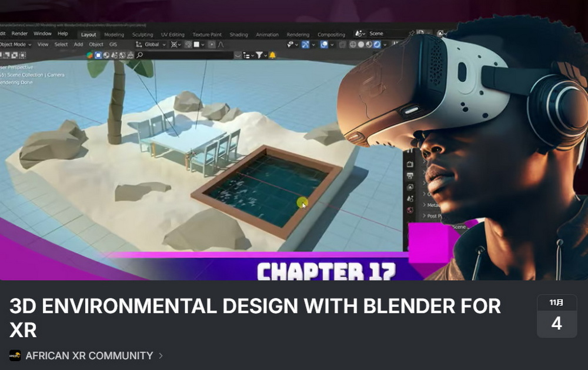Click the event date badge showing 4
The image size is (588, 370).
(x=556, y=316)
